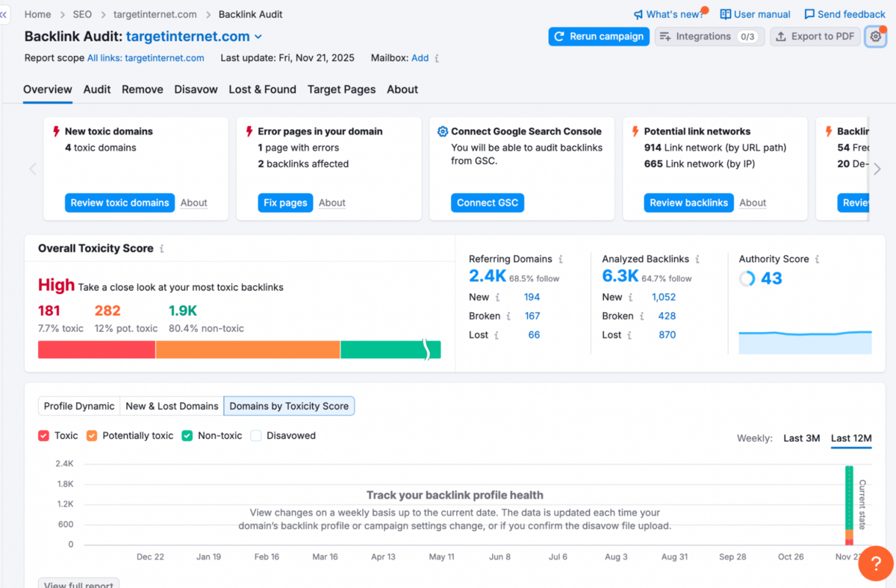Uncheck the Non-toxic checkbox
Screen dimensions: 896x588
point(187,436)
